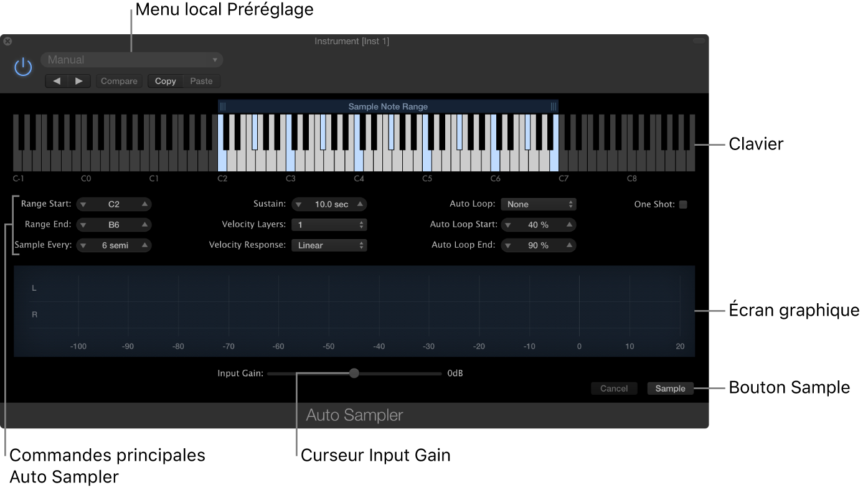
Task: Open the Auto Loop dropdown
Action: tap(539, 204)
